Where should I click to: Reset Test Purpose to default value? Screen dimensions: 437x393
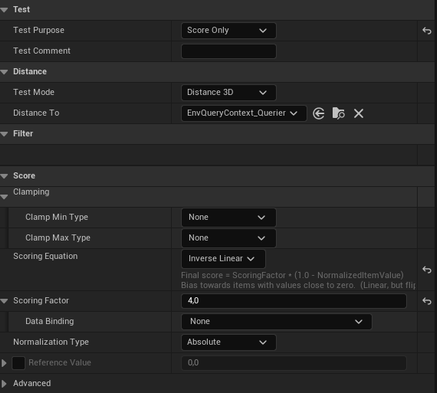click(427, 31)
